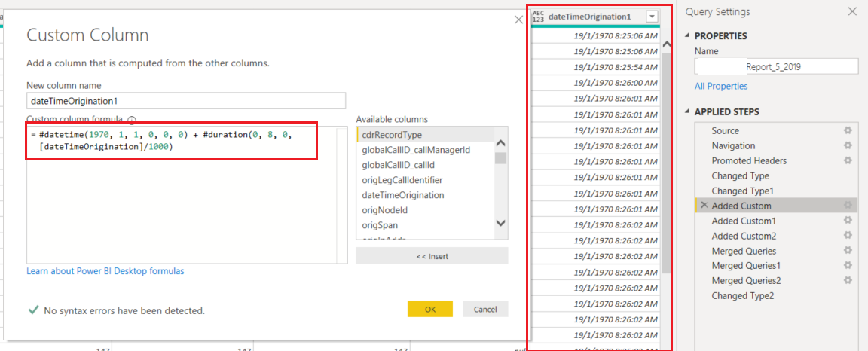Click the New column name field

(x=186, y=101)
